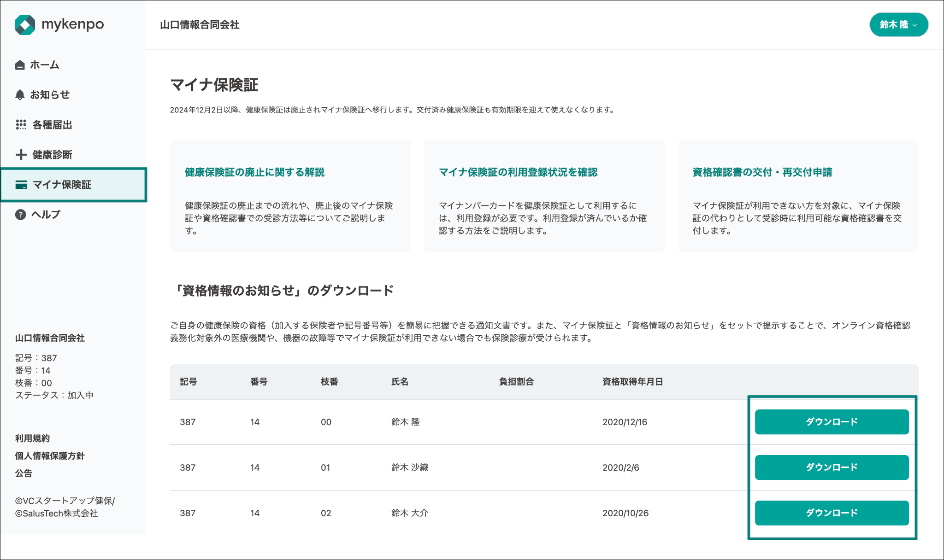
Task: Download the notice for 鈴木 沙織
Action: tap(832, 467)
